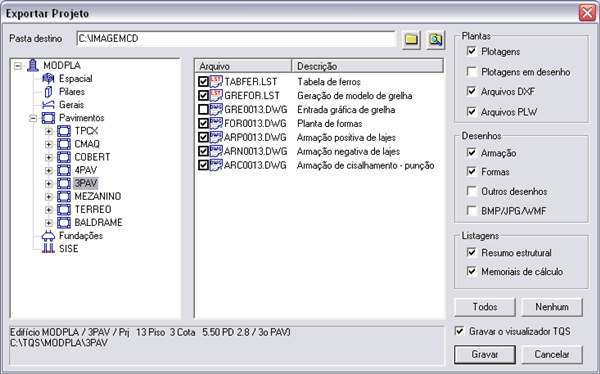Click the Pilares column icon

(48, 92)
